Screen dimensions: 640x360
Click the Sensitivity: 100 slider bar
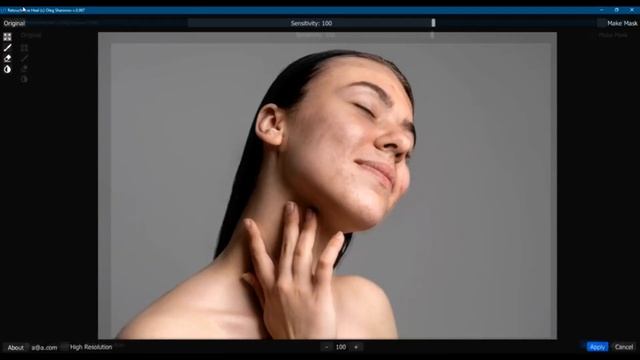click(311, 23)
